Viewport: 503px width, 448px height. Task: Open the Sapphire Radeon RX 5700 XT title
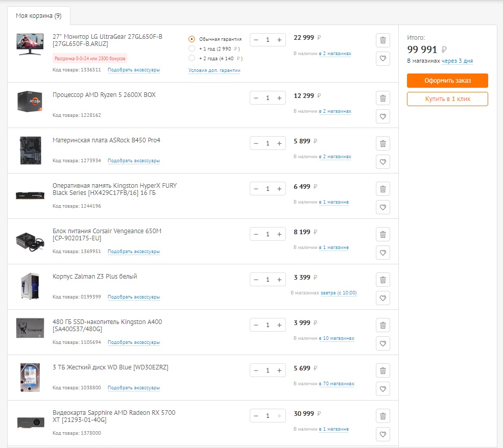[x=114, y=416]
